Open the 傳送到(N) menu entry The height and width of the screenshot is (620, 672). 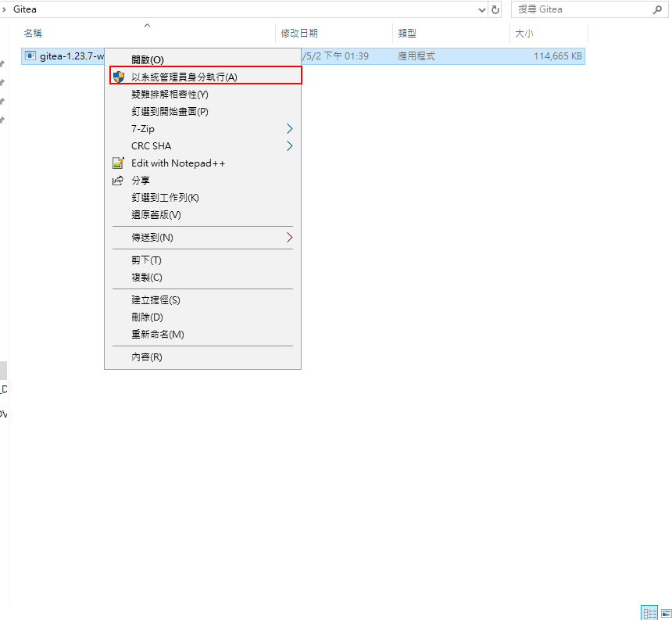[x=202, y=237]
